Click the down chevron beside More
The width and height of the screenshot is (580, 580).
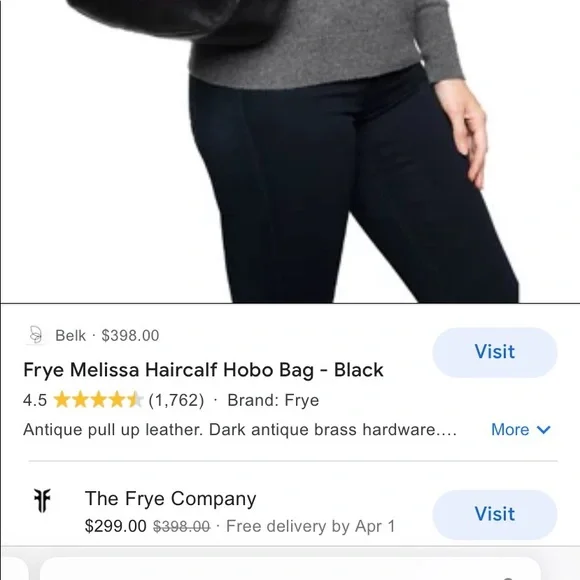[x=543, y=429]
